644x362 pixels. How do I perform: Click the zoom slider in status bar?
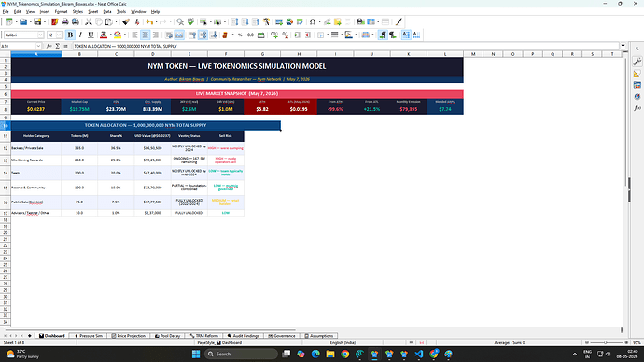607,342
